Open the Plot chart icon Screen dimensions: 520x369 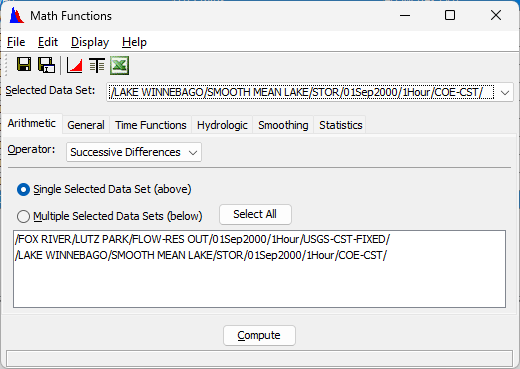(74, 65)
